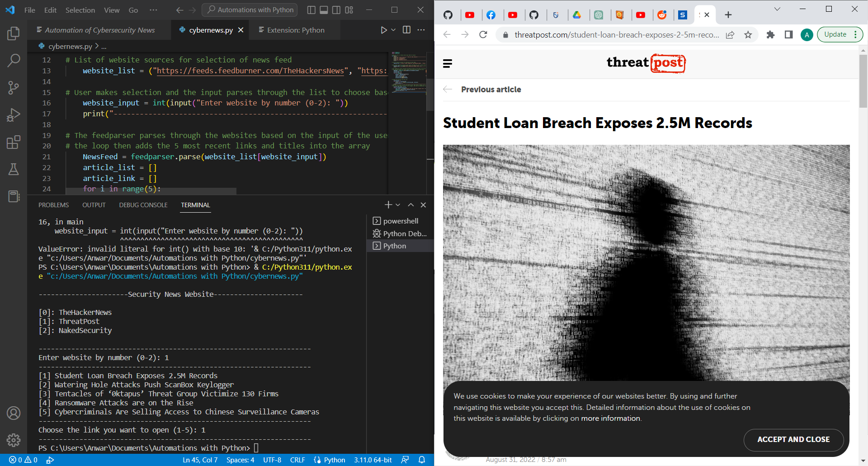Go to Previous article link
Screen dimensions: 868x466
point(491,90)
